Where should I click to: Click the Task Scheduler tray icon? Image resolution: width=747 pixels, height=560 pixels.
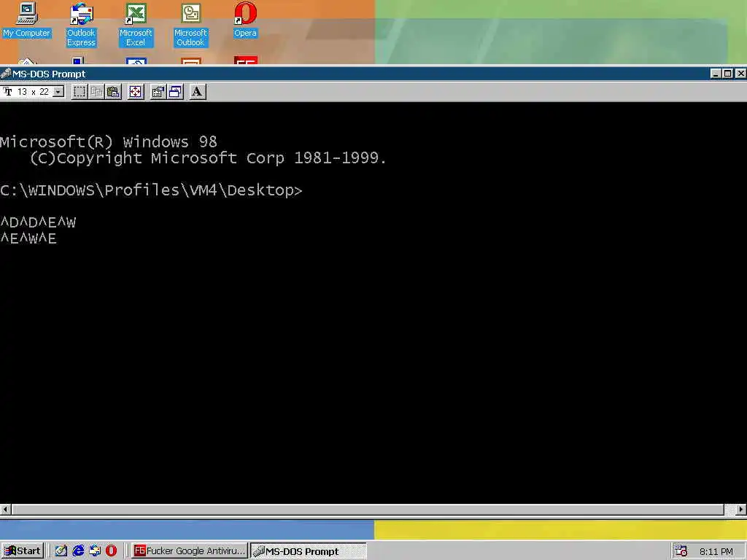(681, 551)
